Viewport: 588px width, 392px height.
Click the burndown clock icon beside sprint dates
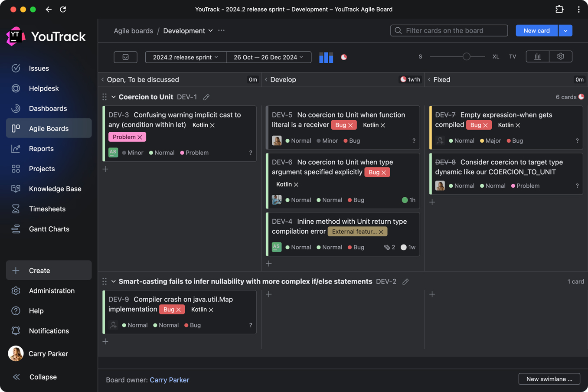(344, 57)
